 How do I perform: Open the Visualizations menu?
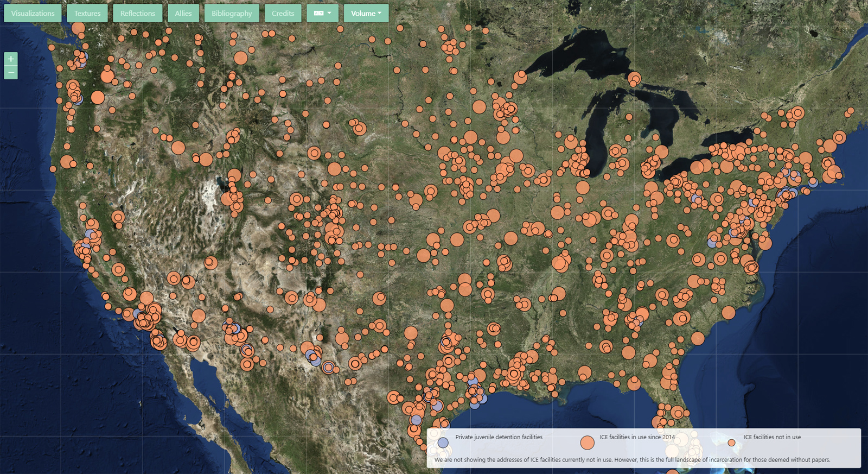pos(33,13)
